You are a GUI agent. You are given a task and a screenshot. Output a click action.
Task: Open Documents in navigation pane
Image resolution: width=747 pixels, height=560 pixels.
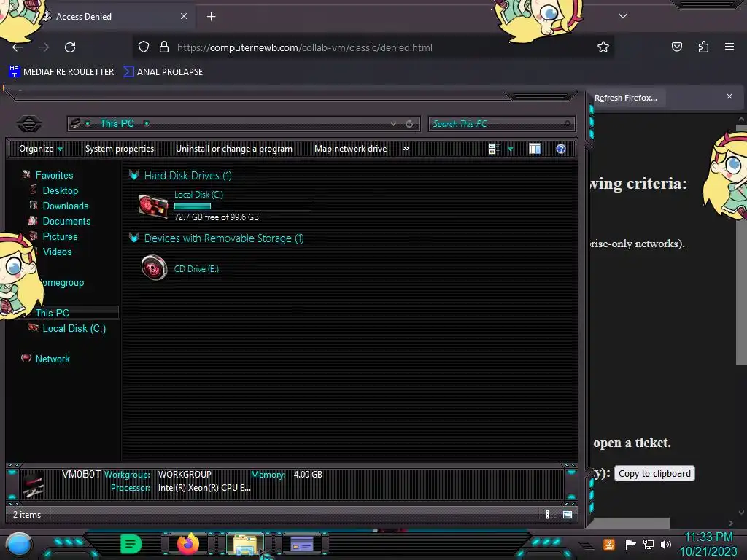66,221
